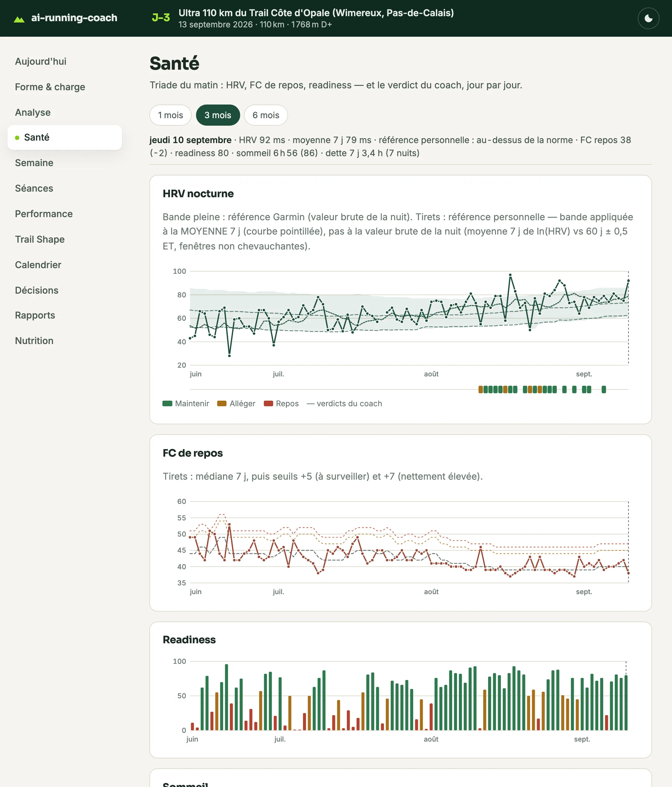This screenshot has height=787, width=672.
Task: Go to the Performance page
Action: pos(44,214)
